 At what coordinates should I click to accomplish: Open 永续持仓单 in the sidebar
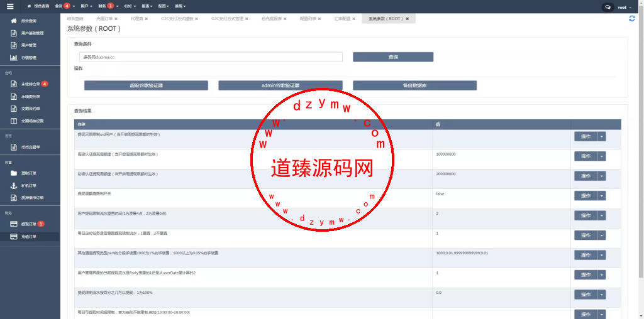pyautogui.click(x=30, y=84)
